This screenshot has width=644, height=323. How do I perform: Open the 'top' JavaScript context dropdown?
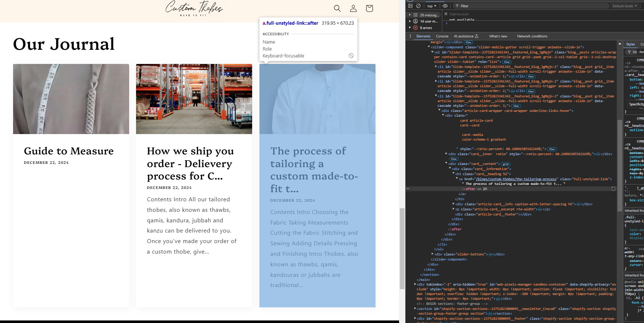(x=431, y=6)
